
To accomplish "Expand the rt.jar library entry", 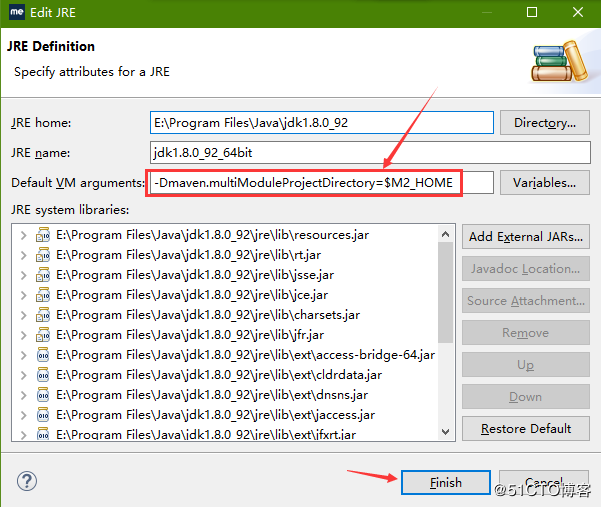I will 24,255.
